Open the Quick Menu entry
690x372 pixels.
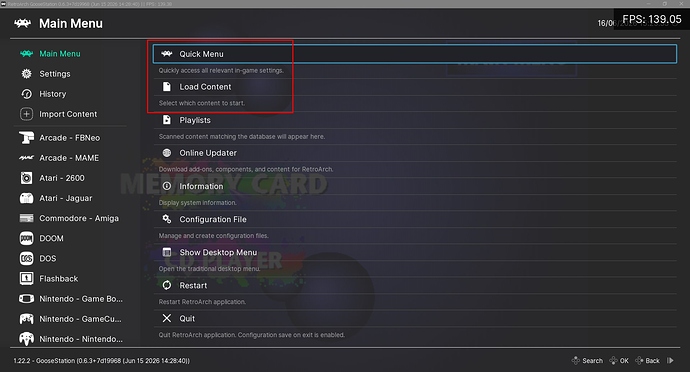pyautogui.click(x=415, y=54)
